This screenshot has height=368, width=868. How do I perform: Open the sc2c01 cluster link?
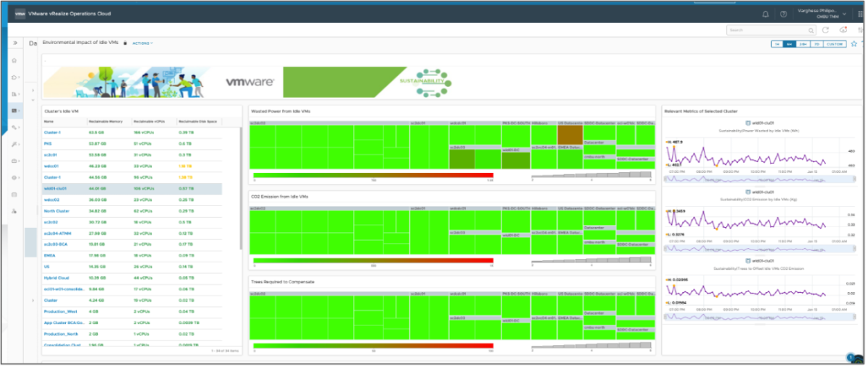[x=50, y=155]
